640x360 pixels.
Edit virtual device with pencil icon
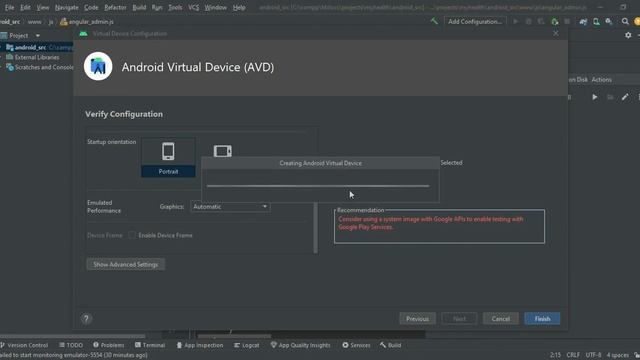tap(625, 97)
